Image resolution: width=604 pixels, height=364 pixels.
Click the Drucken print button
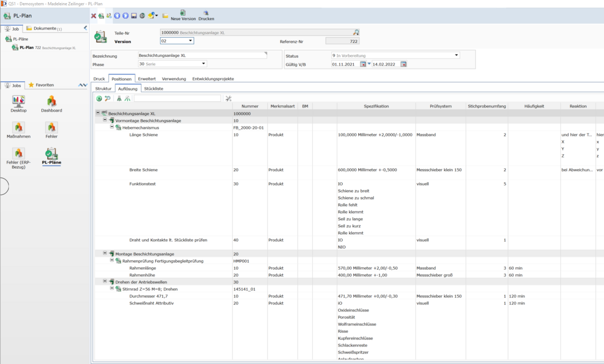point(206,16)
